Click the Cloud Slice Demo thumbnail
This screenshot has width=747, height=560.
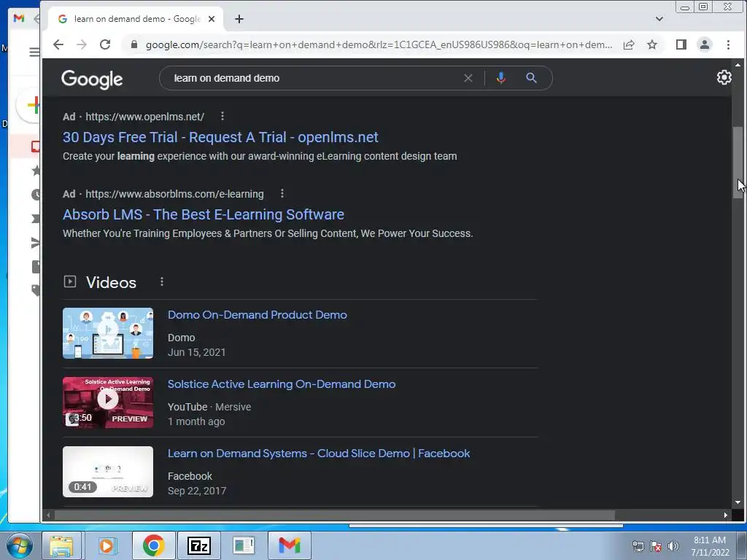(108, 472)
